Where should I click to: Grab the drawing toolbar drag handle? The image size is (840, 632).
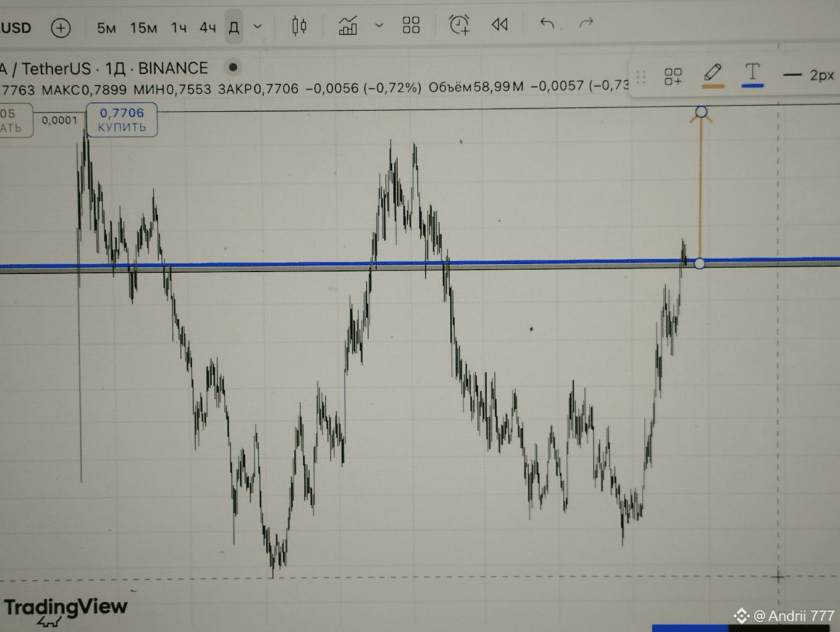click(640, 77)
